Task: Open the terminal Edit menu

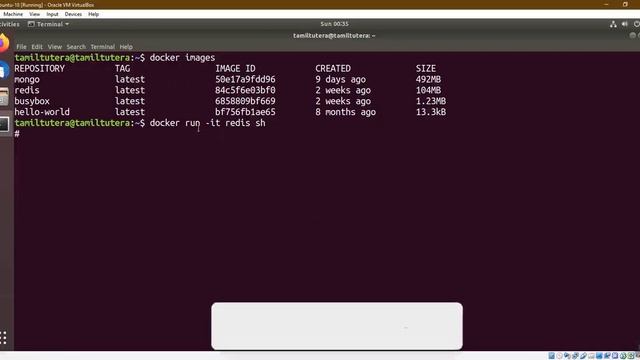Action: pyautogui.click(x=37, y=47)
